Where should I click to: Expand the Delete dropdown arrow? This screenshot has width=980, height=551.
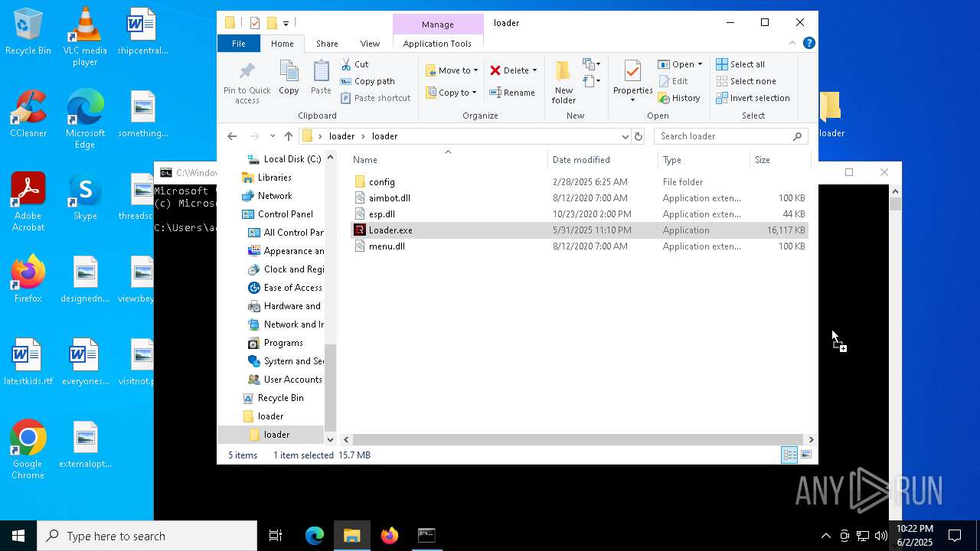534,70
